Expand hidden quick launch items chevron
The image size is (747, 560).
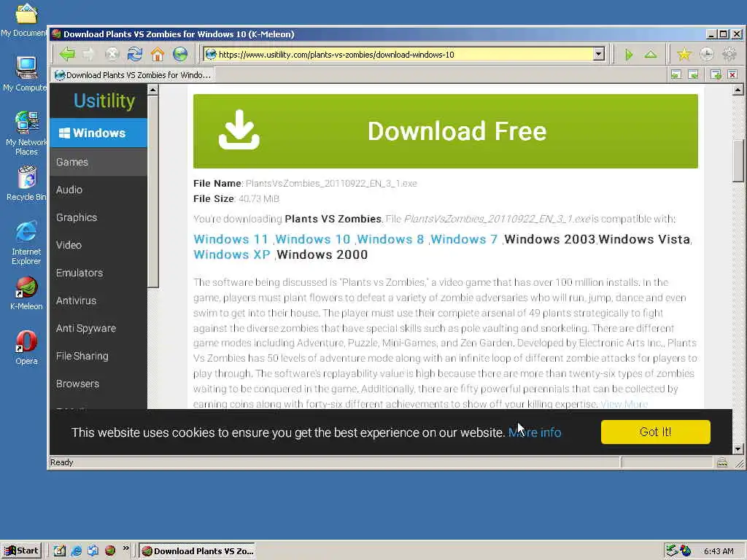point(125,548)
